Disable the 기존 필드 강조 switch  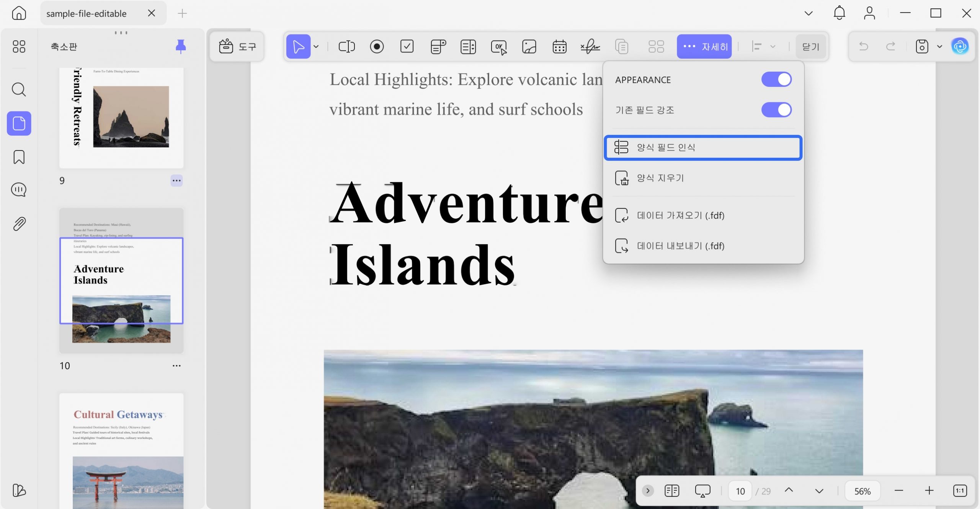click(776, 110)
